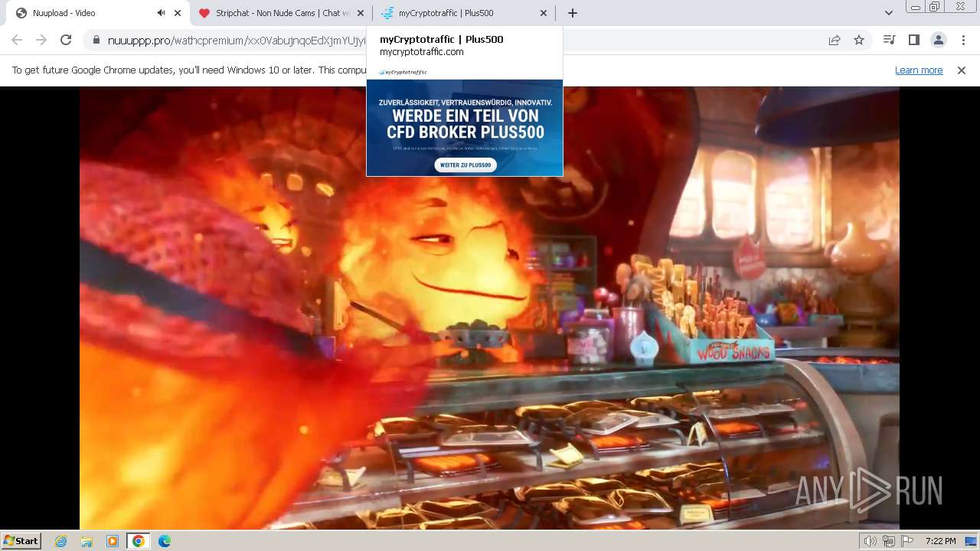Open File Explorer from taskbar
Screen dimensions: 980x551
point(87,541)
